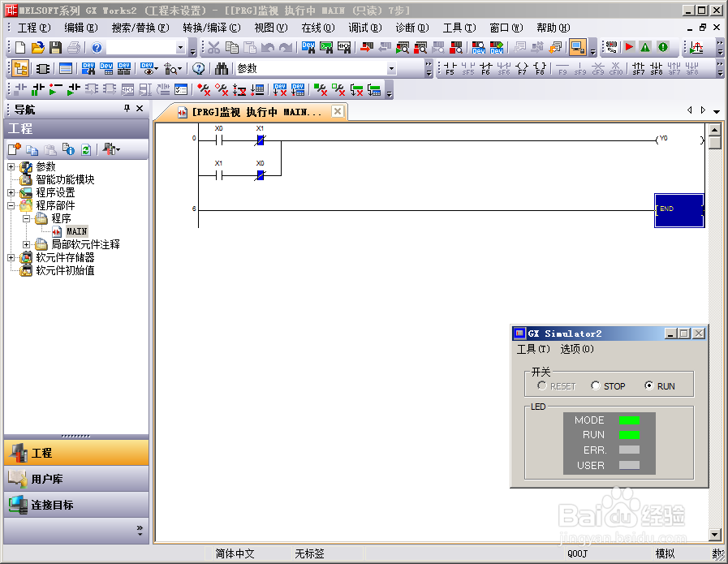Click the refresh icon in navigation toolbar
Image resolution: width=728 pixels, height=564 pixels.
click(86, 149)
